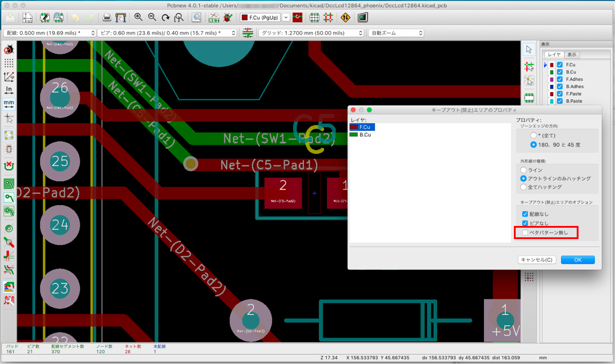615x364 pixels.
Task: Click pad 25 on the PCB canvas
Action: tap(60, 161)
